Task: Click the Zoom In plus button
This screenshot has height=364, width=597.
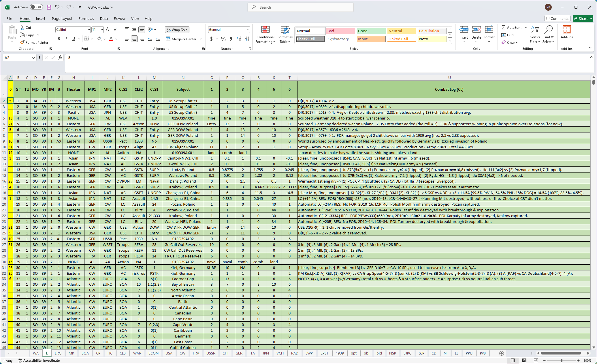Action: click(x=578, y=361)
